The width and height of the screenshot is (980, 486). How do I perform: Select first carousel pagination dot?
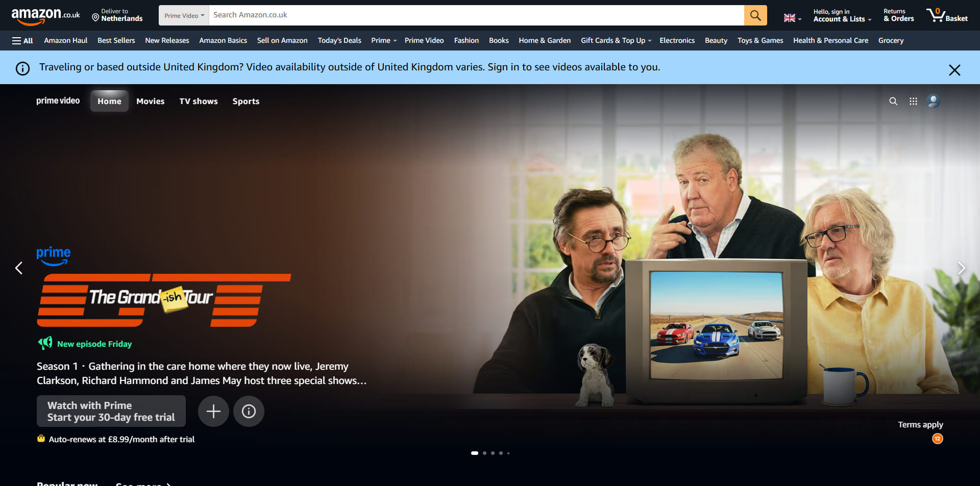[x=475, y=453]
